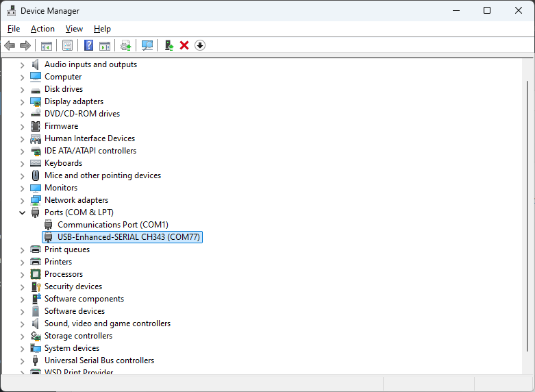Click the Update device driver icon

coord(169,45)
